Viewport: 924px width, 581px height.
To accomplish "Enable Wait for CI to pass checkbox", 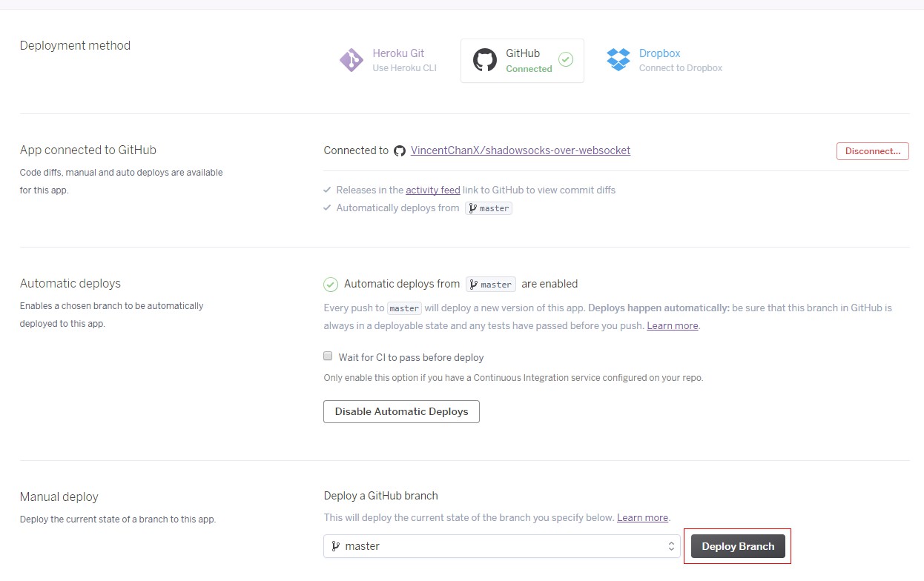I will point(328,356).
